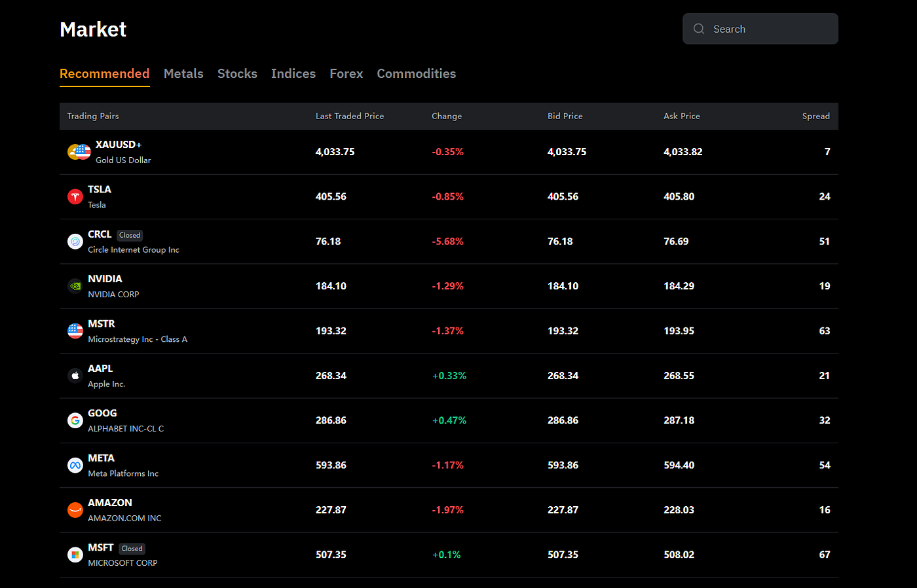Open the XAUUSD+ trading pair

click(449, 152)
